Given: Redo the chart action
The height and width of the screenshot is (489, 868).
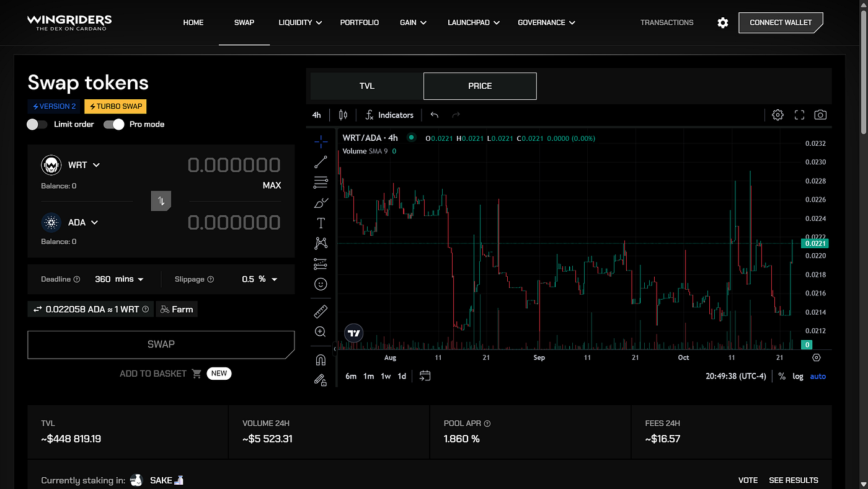Looking at the screenshot, I should 456,115.
